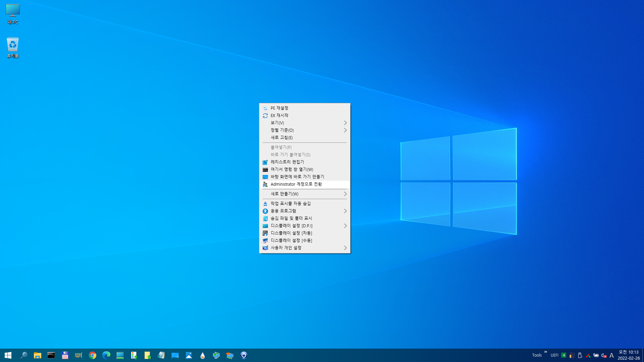Open the Start menu Windows logo
Image resolution: width=644 pixels, height=362 pixels.
click(8, 355)
